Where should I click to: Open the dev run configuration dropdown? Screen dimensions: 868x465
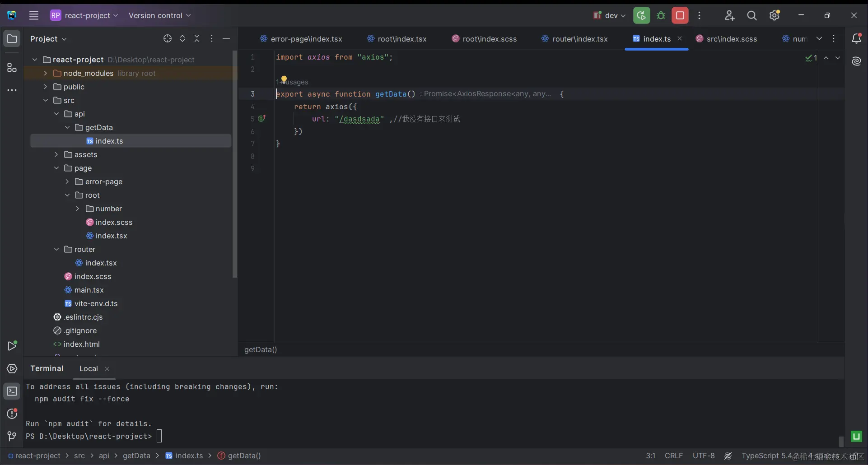(609, 15)
